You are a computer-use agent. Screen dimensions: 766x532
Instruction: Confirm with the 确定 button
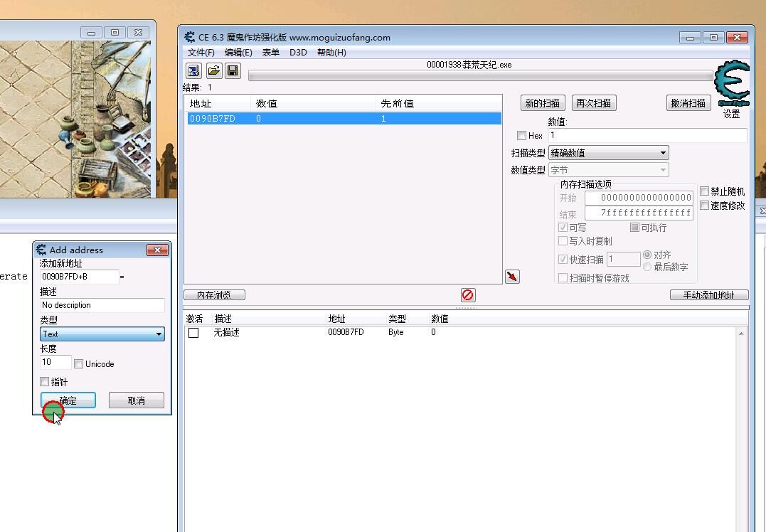tap(68, 400)
